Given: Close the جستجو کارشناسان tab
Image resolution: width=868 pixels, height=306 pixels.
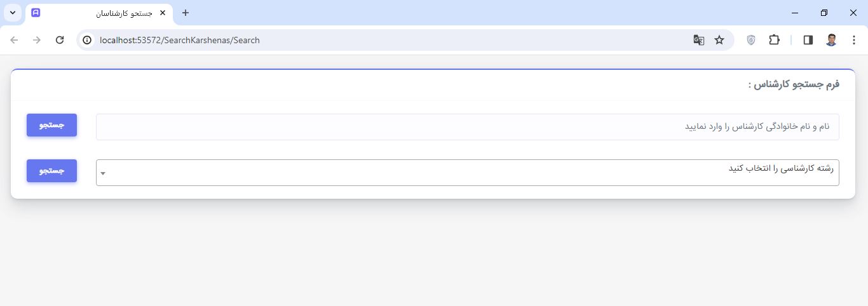Looking at the screenshot, I should pyautogui.click(x=163, y=13).
